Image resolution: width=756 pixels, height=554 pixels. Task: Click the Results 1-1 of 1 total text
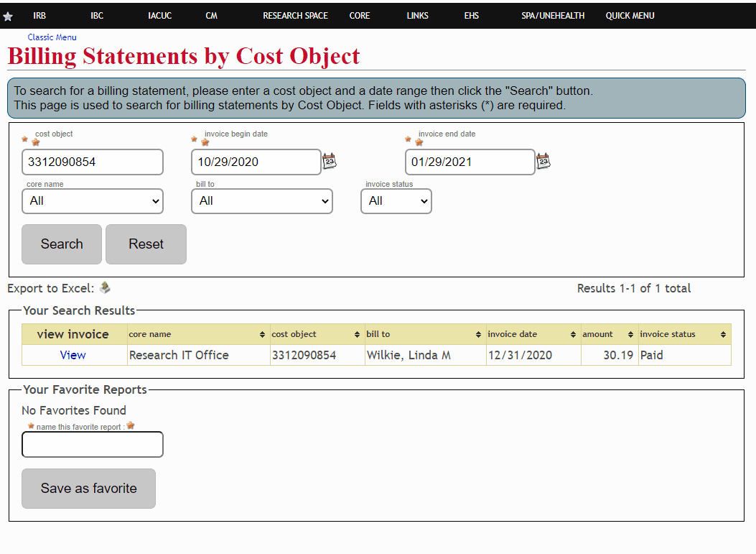click(x=633, y=289)
